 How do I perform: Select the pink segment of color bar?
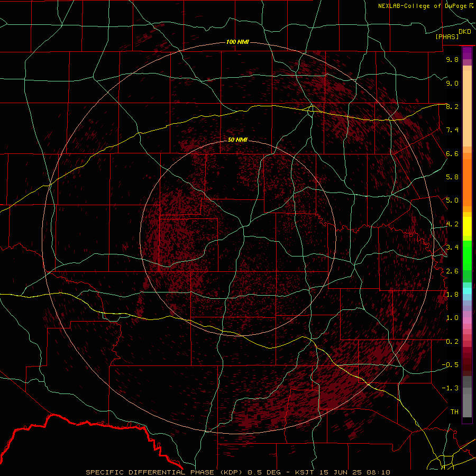click(x=467, y=321)
